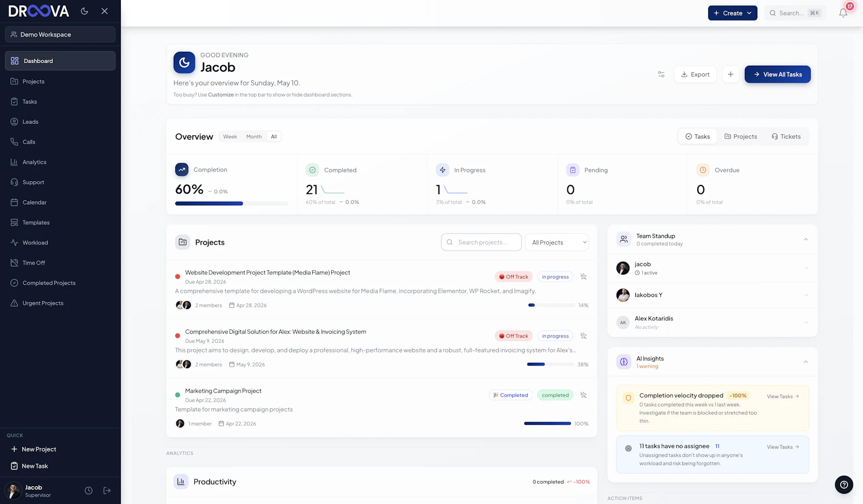This screenshot has height=504, width=863.
Task: Toggle pin on Website Development project
Action: coord(584,277)
